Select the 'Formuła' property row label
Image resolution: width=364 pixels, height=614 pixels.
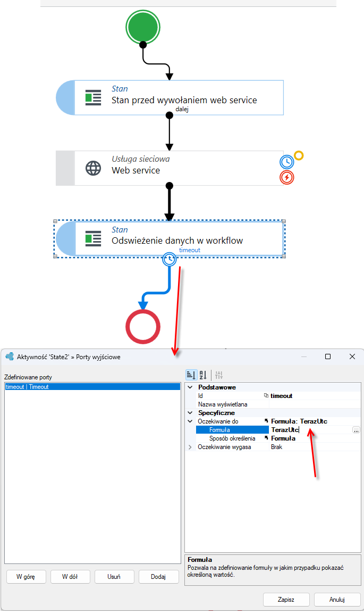pyautogui.click(x=232, y=430)
